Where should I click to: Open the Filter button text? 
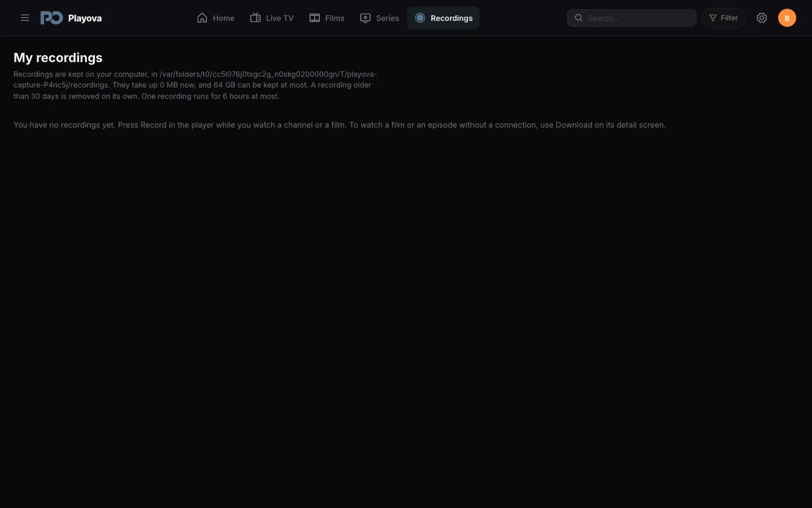click(729, 18)
